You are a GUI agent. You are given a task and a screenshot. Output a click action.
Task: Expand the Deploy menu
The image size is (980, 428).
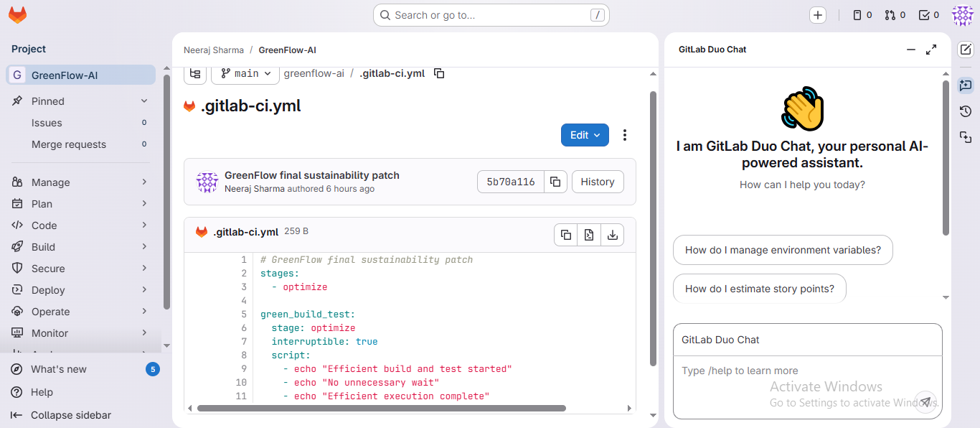pyautogui.click(x=80, y=290)
